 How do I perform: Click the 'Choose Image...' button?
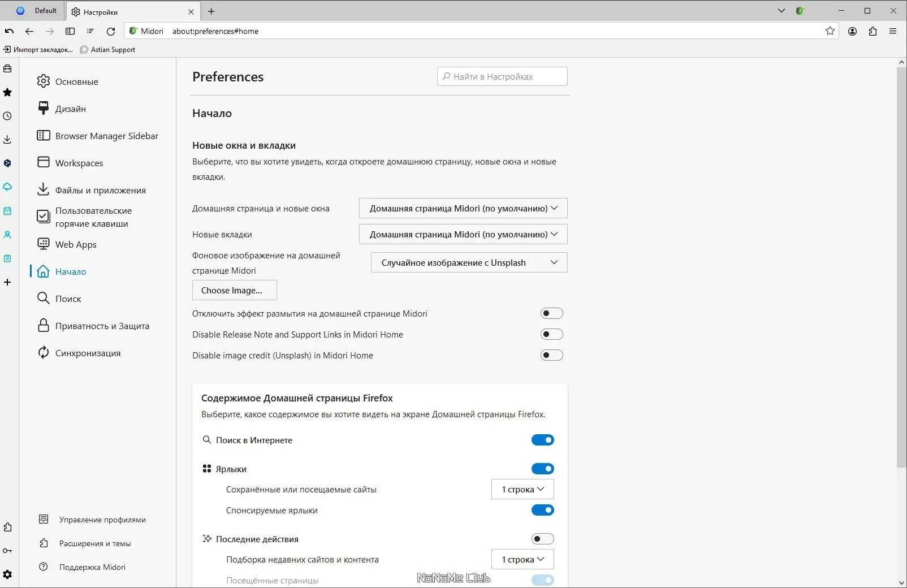[x=235, y=290]
